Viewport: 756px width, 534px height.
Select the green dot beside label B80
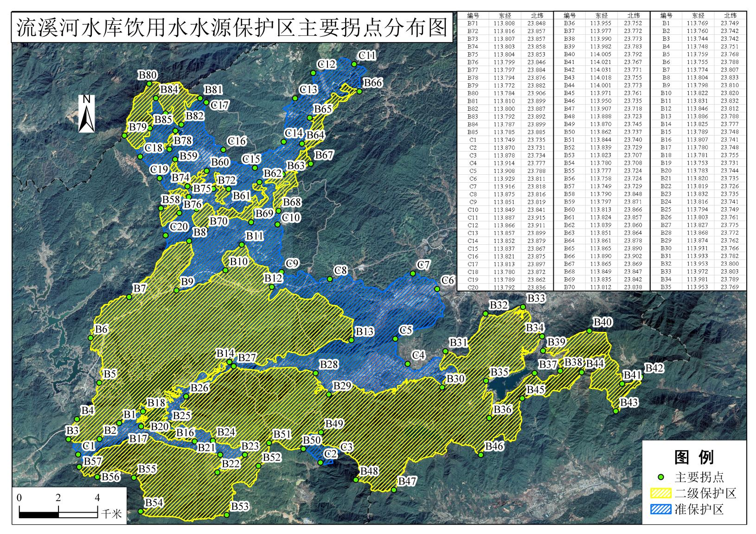149,84
